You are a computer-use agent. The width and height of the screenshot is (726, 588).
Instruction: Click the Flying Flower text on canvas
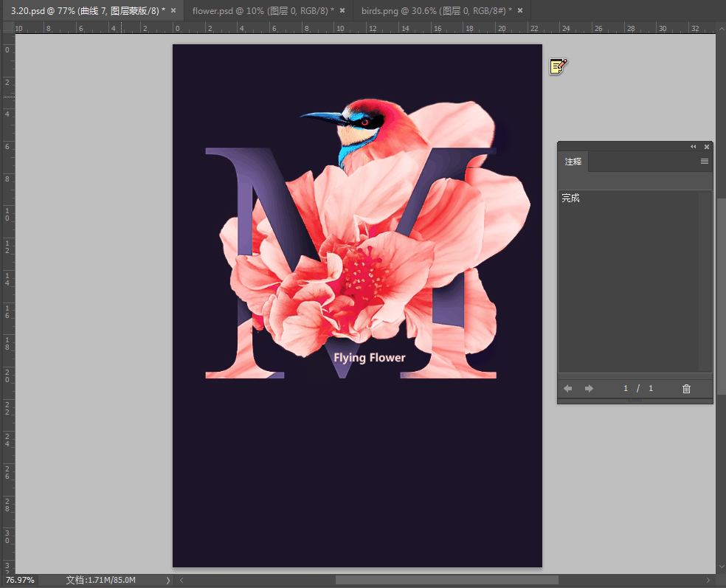369,358
